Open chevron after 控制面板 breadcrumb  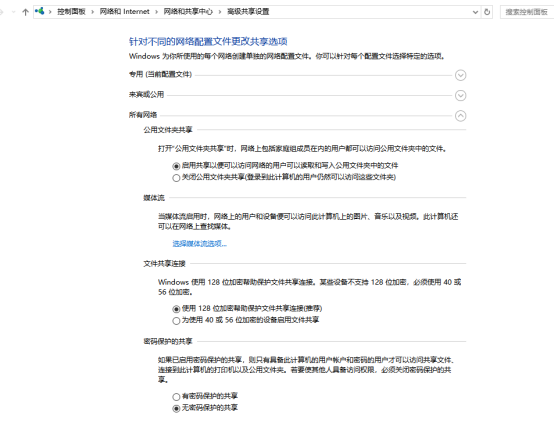pos(93,12)
